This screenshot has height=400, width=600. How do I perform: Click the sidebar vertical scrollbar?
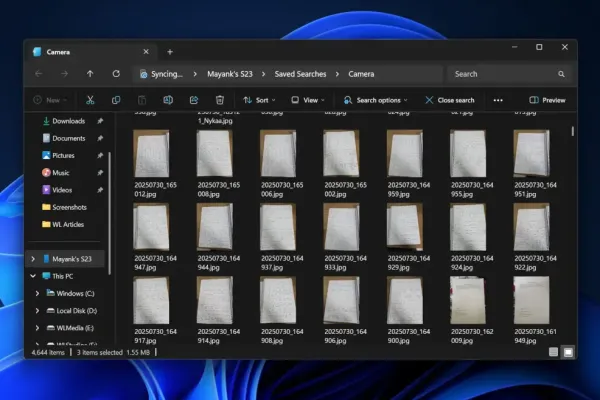110,213
